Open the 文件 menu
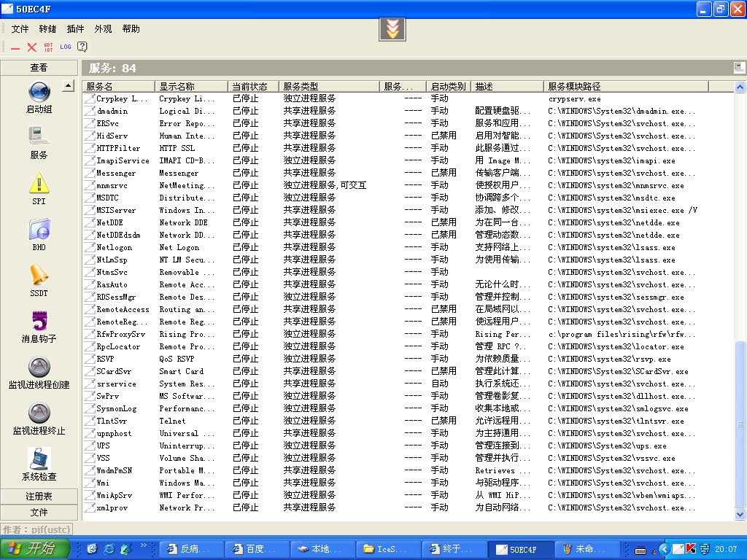The height and width of the screenshot is (560, 747). pyautogui.click(x=20, y=29)
